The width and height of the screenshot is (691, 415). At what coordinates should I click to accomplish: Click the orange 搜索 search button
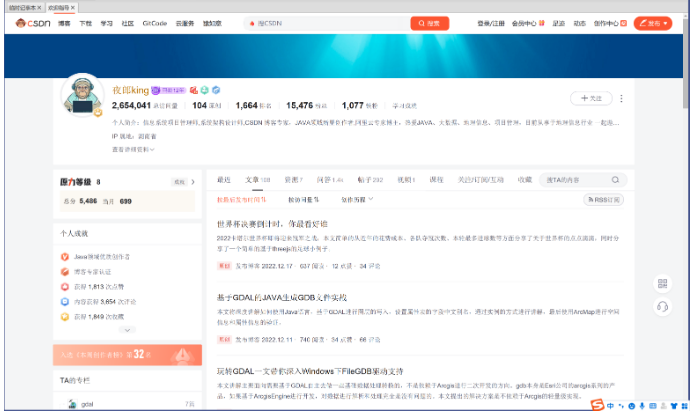point(430,23)
